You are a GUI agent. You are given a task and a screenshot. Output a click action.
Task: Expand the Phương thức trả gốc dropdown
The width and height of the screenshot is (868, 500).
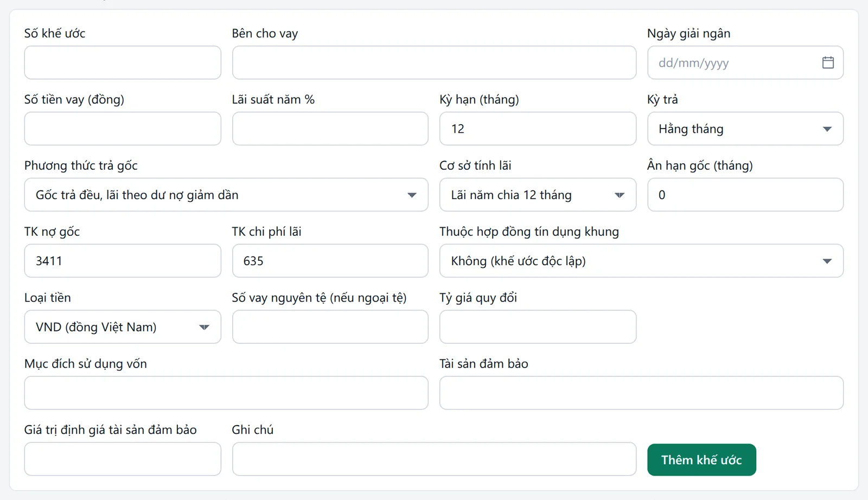[x=226, y=195]
